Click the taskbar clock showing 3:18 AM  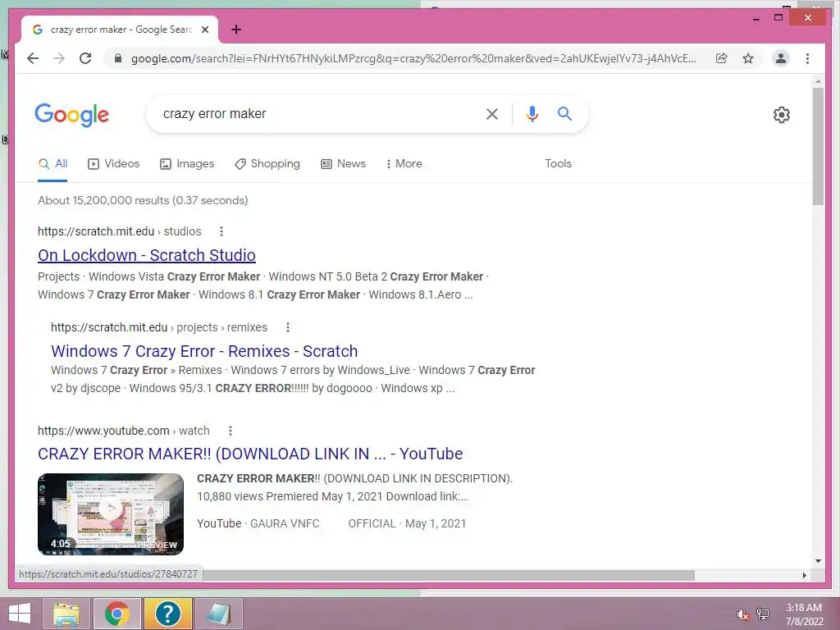click(804, 614)
